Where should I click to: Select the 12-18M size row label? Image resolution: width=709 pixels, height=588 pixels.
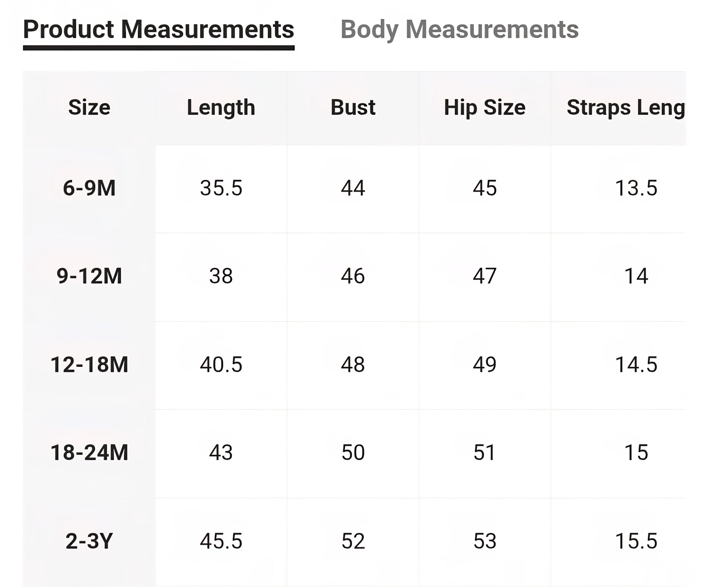[x=89, y=364]
